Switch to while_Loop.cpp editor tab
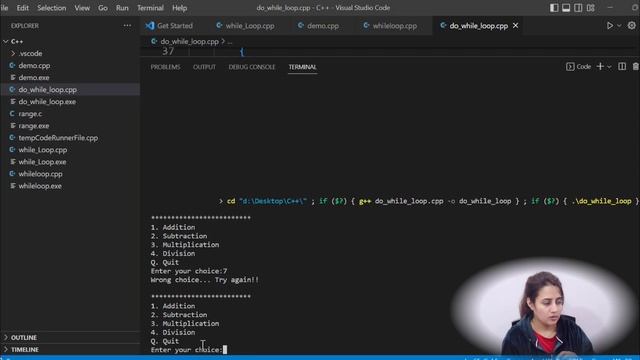 tap(250, 26)
